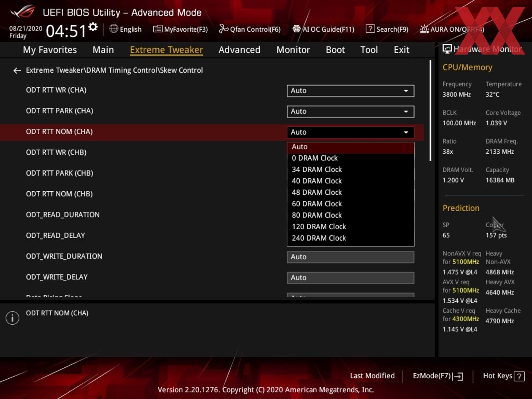Viewport: 532px width, 399px height.
Task: Click the Hardware Monitor screen icon
Action: pos(447,49)
